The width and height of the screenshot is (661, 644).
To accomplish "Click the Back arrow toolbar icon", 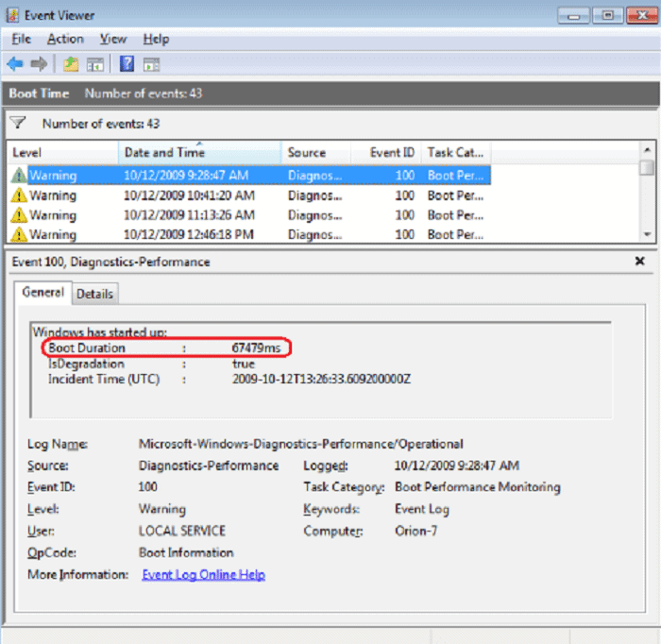I will (x=15, y=64).
